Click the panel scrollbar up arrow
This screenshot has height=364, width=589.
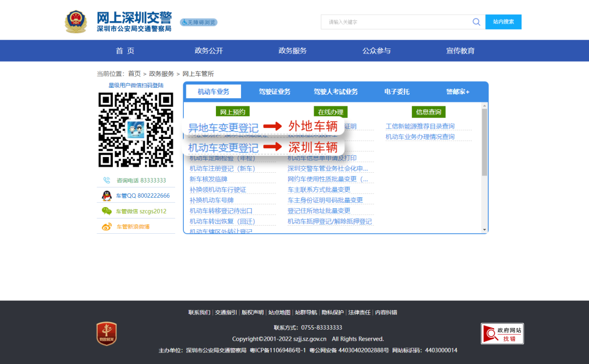pyautogui.click(x=485, y=106)
